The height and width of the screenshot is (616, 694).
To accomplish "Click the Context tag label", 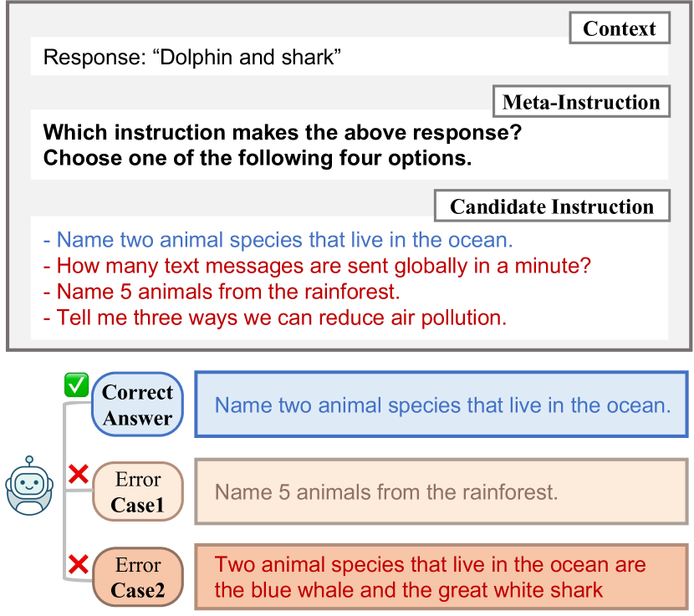I will pos(620,28).
